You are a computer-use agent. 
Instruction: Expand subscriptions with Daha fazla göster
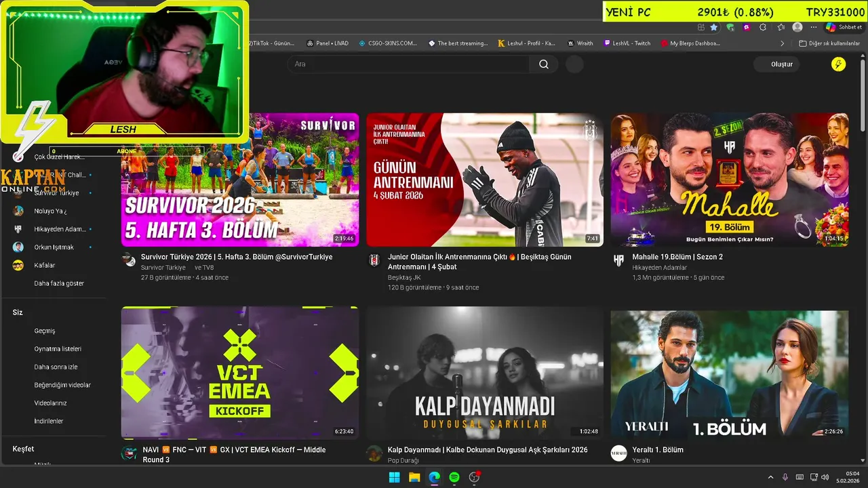click(59, 283)
